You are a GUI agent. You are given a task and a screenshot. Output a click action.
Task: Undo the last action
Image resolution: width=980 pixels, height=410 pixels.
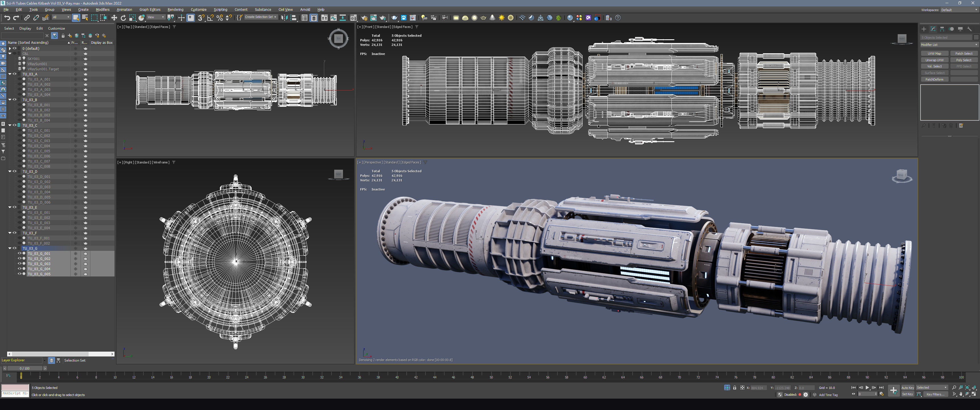pos(7,18)
